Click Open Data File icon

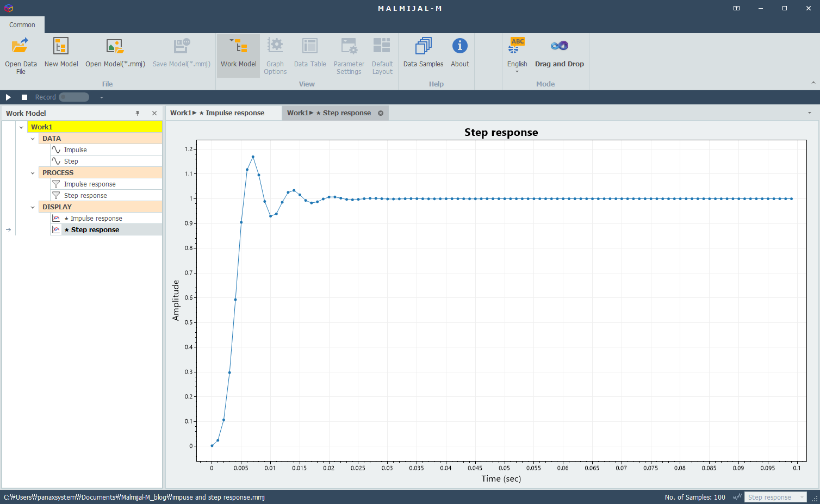pyautogui.click(x=21, y=46)
